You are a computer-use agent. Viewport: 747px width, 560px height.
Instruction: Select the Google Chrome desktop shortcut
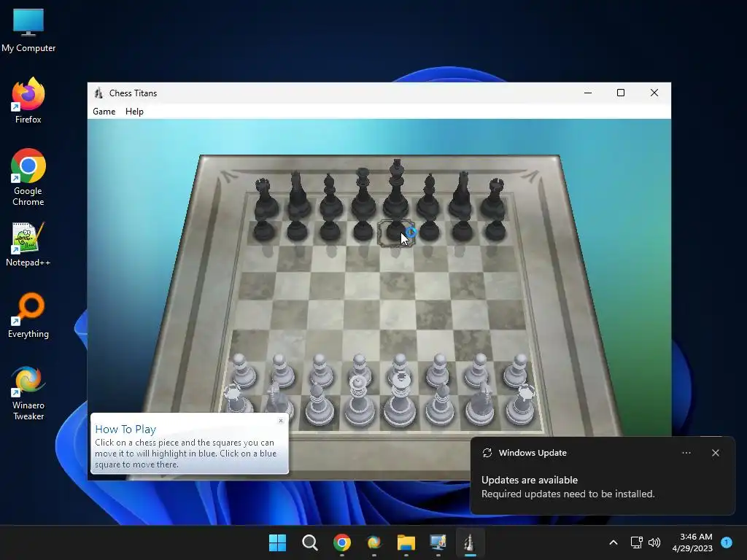[x=28, y=177]
